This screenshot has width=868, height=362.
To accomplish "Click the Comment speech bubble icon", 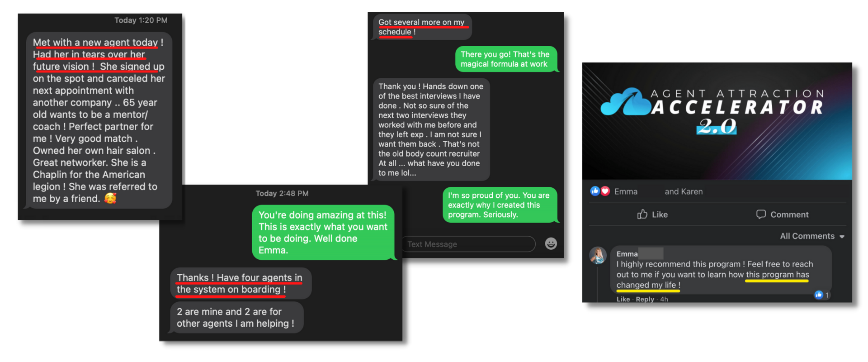I will click(x=761, y=214).
